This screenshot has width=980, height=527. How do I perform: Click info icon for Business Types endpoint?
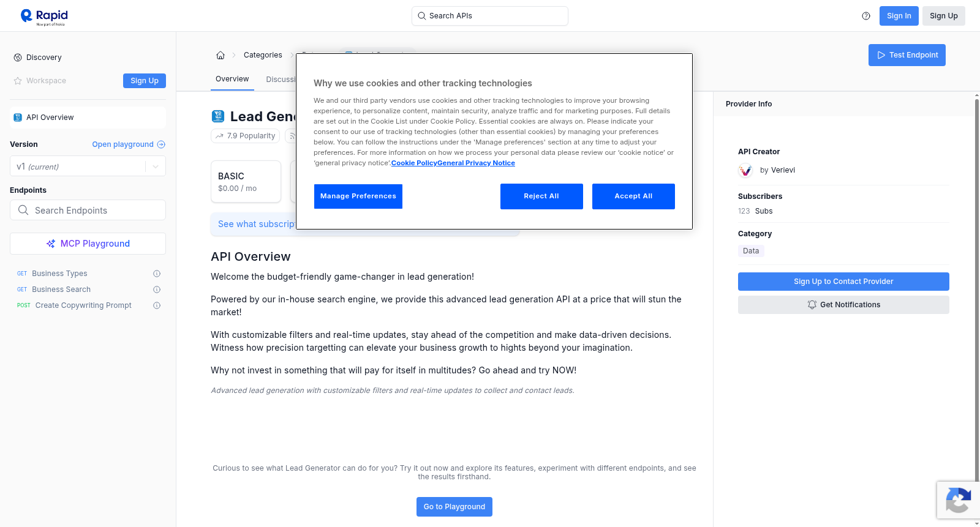click(x=157, y=274)
